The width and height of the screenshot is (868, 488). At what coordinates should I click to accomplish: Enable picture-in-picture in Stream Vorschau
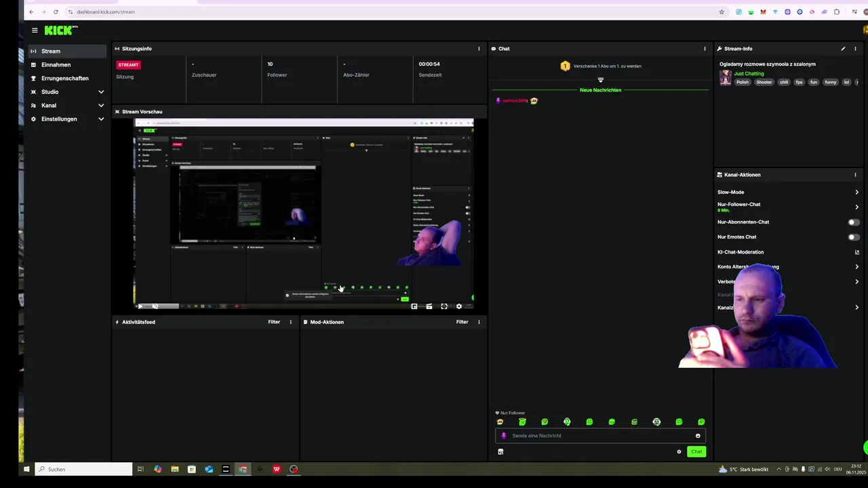click(414, 306)
